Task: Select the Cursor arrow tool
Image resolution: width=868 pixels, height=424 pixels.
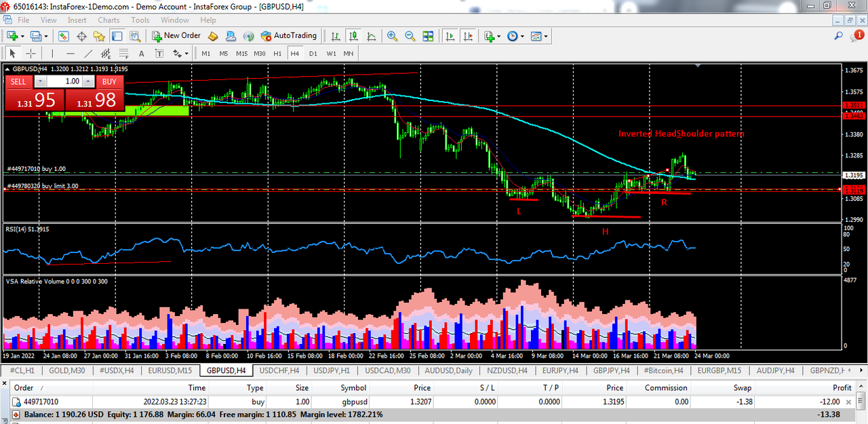Action: point(12,53)
